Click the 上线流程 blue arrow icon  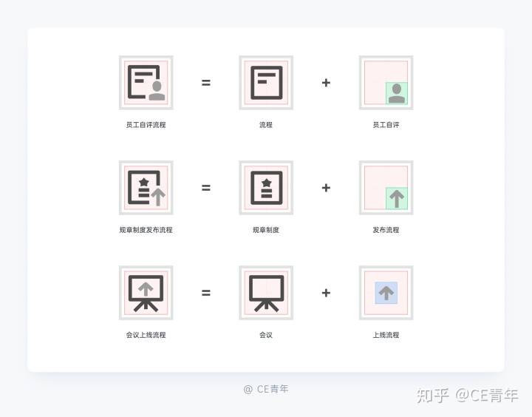[386, 293]
